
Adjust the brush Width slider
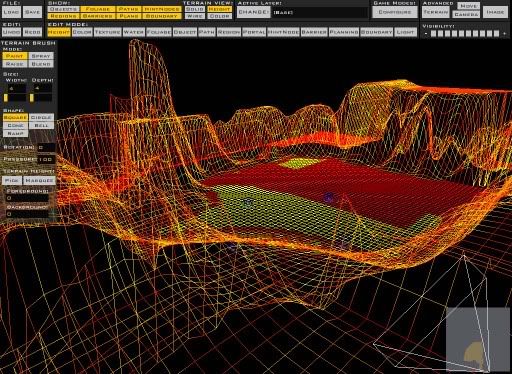[15, 98]
